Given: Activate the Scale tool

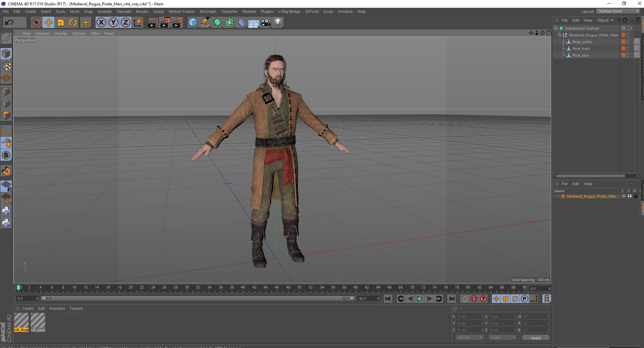Looking at the screenshot, I should 61,23.
